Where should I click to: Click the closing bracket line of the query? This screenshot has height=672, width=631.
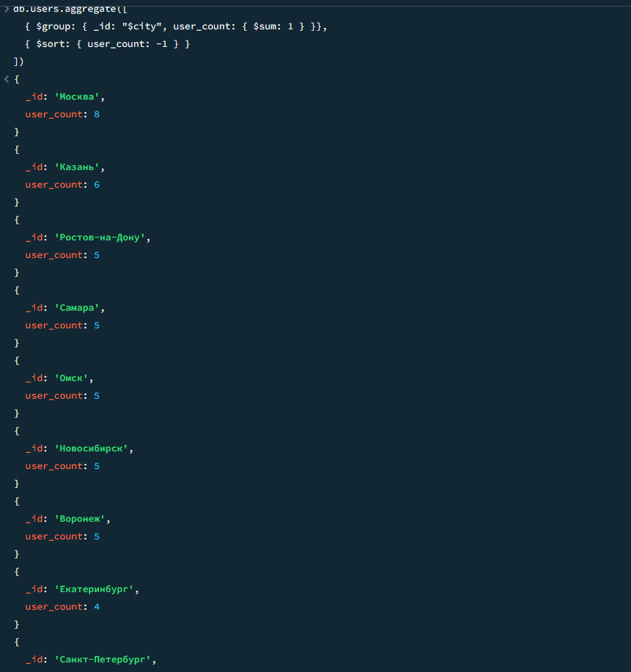(x=18, y=62)
